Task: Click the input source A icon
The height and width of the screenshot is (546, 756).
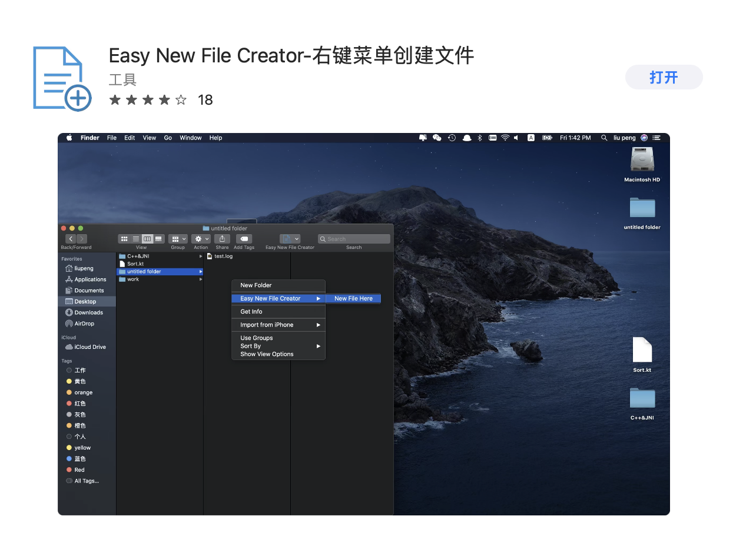Action: (530, 138)
